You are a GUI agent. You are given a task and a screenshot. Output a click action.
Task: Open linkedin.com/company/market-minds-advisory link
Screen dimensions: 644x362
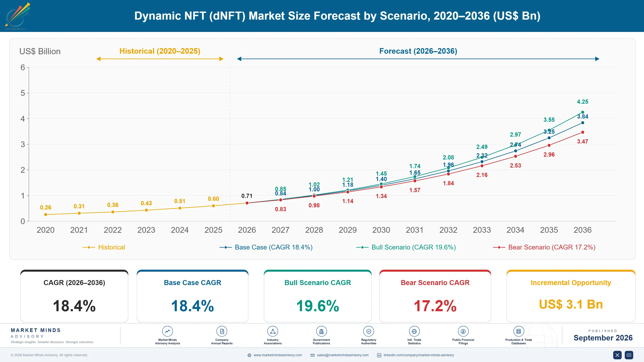(419, 355)
